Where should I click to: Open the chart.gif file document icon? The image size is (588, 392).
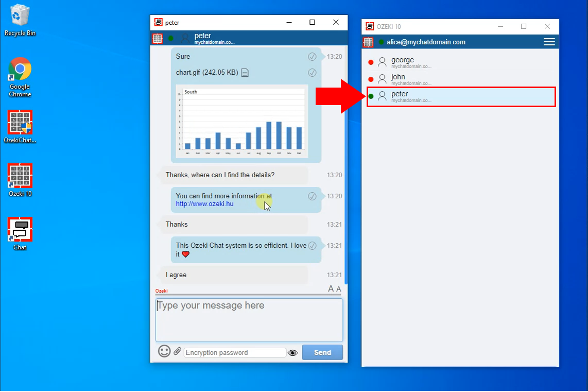[x=245, y=73]
